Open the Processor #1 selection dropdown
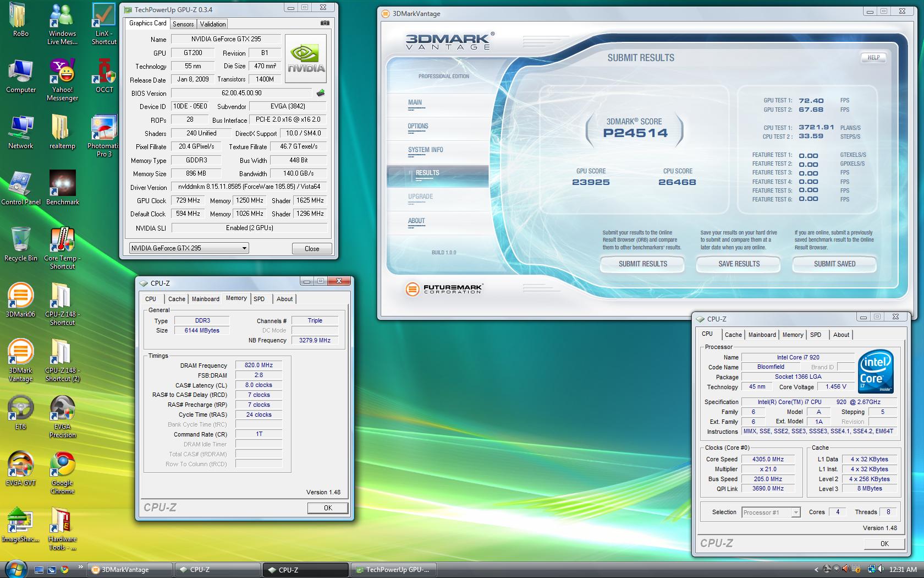 tap(771, 512)
